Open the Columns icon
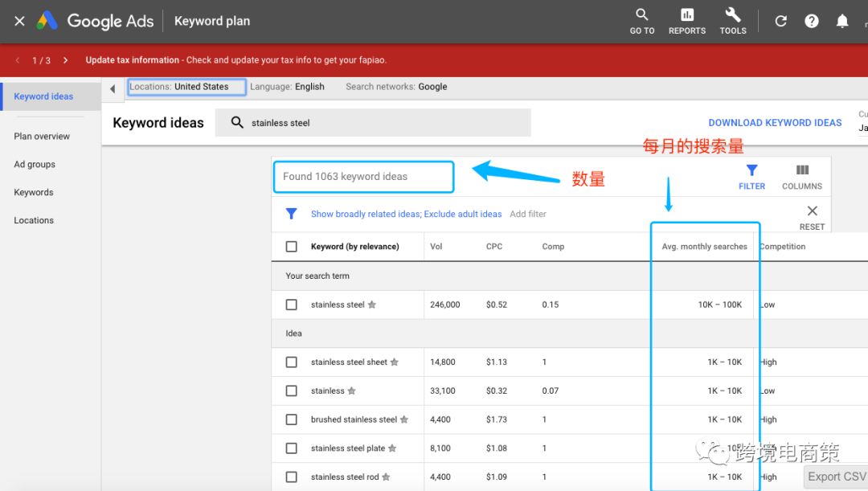 (x=802, y=170)
